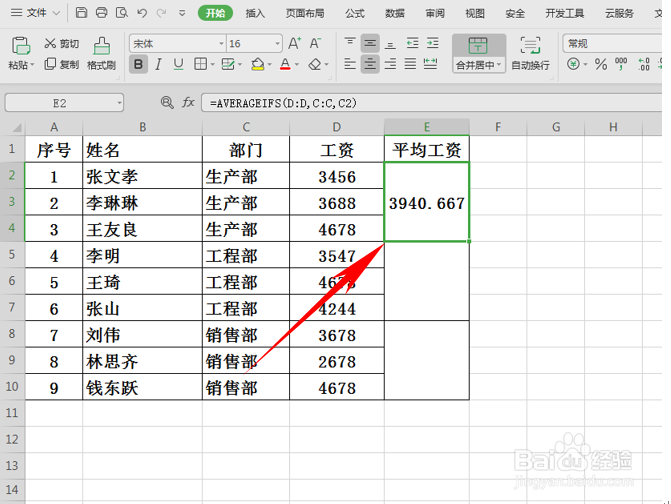Image resolution: width=671 pixels, height=504 pixels.
Task: Toggle 自动换行 wrap text
Action: click(531, 53)
